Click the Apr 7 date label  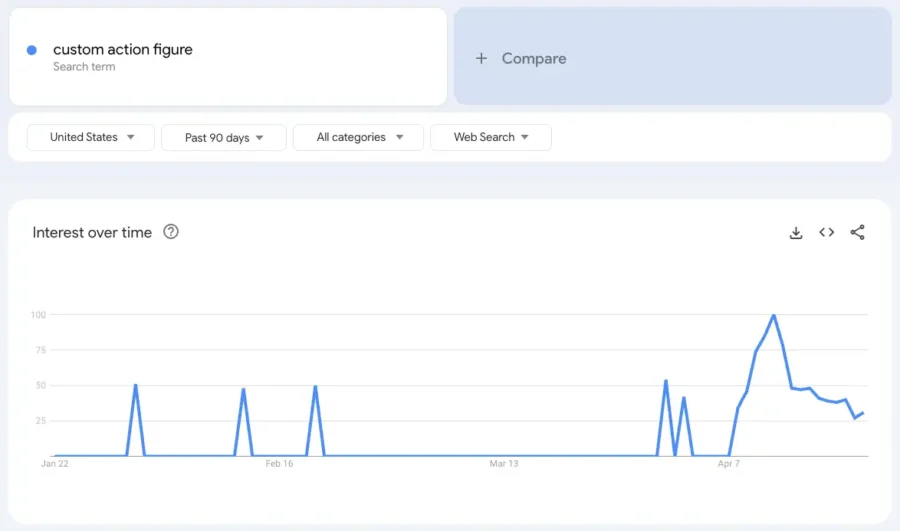(x=728, y=464)
